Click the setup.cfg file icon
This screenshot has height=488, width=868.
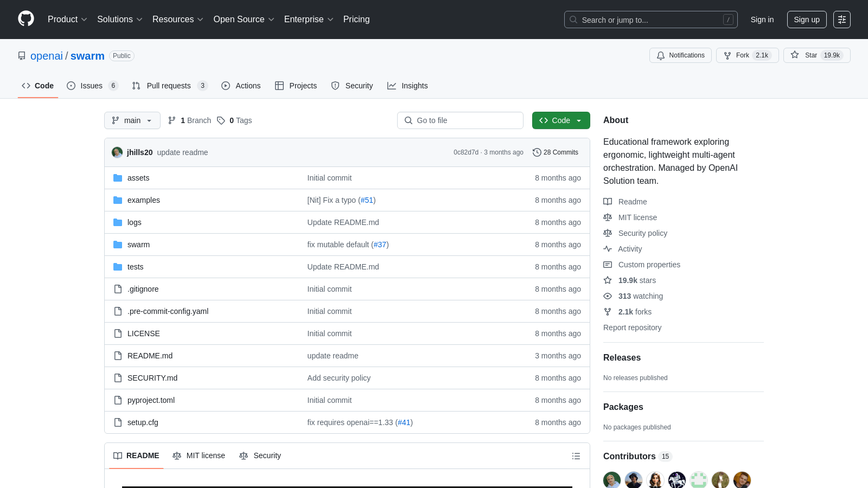[x=118, y=422]
